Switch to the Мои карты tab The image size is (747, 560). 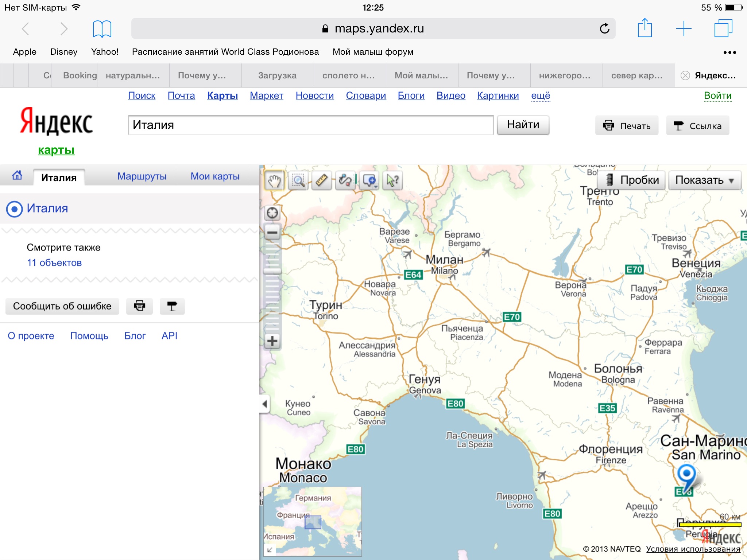215,176
